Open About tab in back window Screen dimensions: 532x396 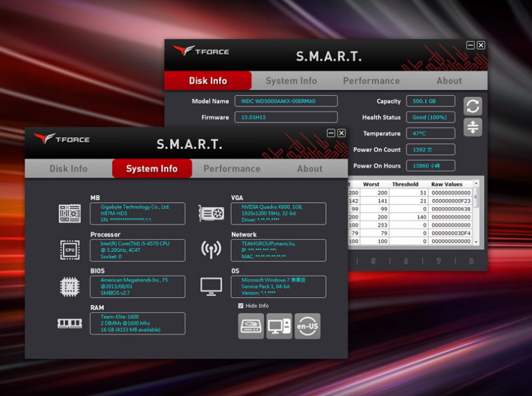pyautogui.click(x=449, y=80)
